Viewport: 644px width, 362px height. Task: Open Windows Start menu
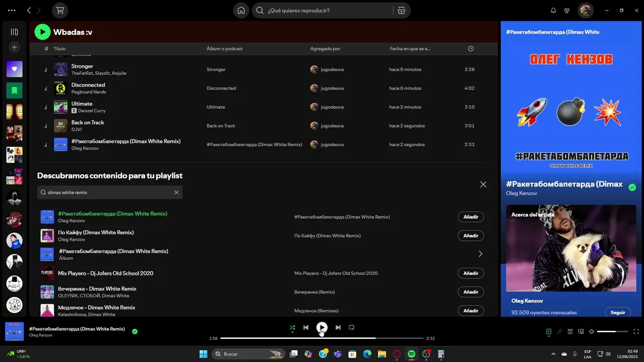click(x=203, y=354)
